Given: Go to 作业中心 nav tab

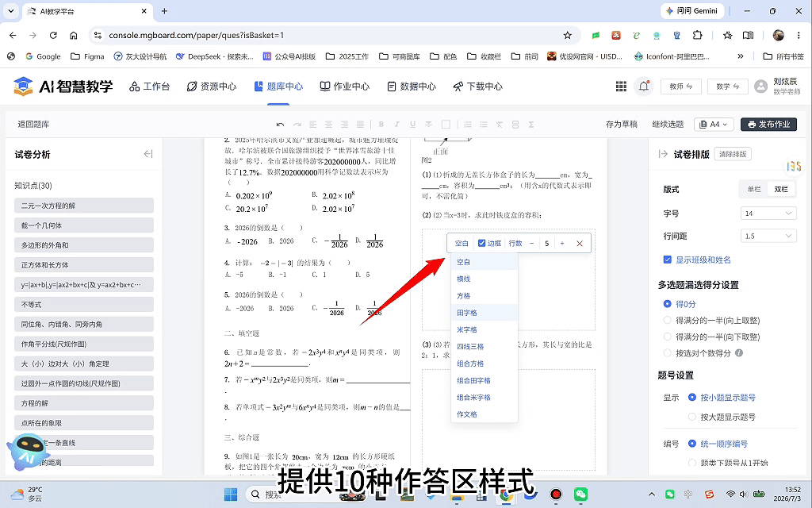Looking at the screenshot, I should click(344, 87).
